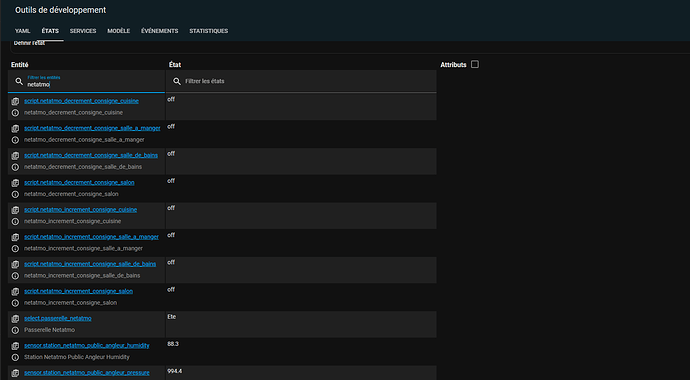Select the États tab
Screen dimensions: 690x380
coord(50,31)
